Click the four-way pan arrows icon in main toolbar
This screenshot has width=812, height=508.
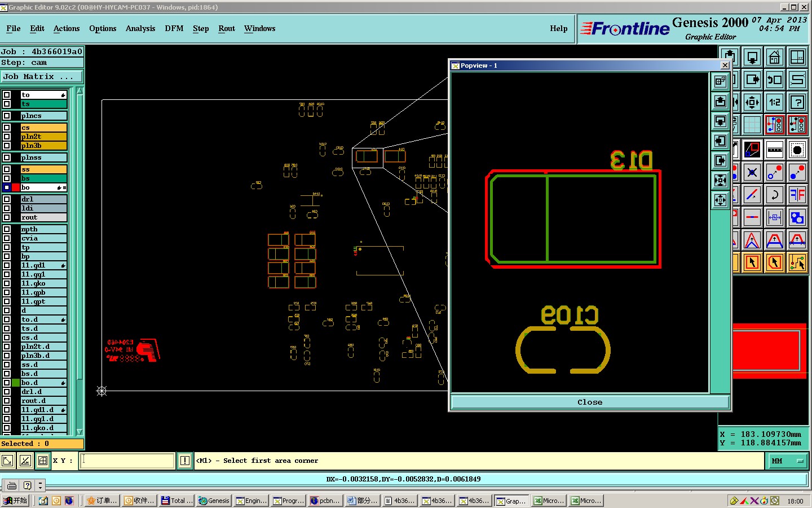click(752, 102)
